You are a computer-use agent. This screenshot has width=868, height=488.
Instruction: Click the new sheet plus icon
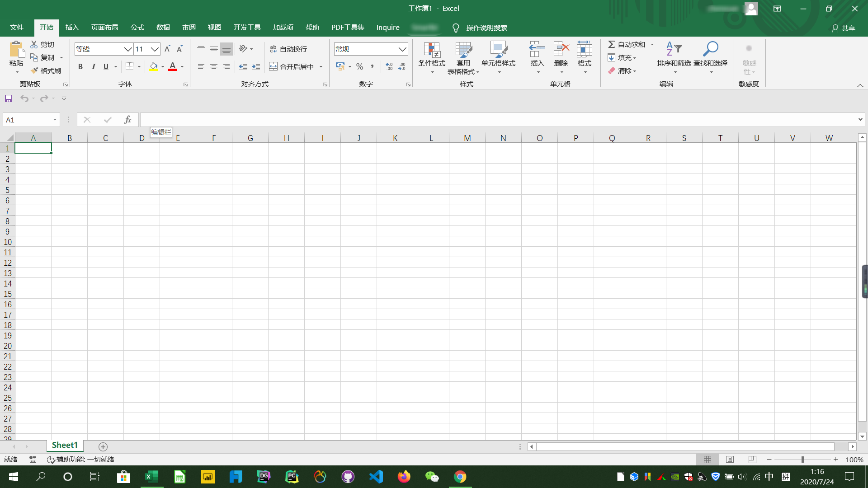pyautogui.click(x=103, y=446)
